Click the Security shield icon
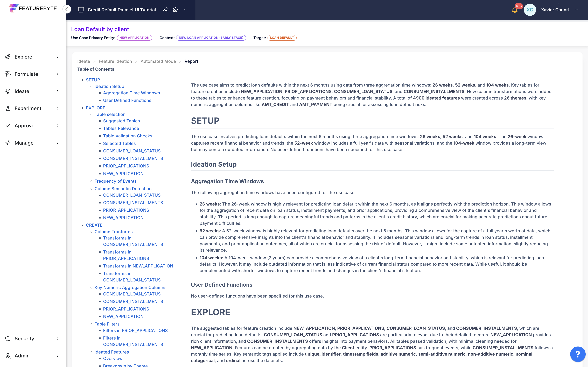The image size is (588, 367). pos(8,339)
